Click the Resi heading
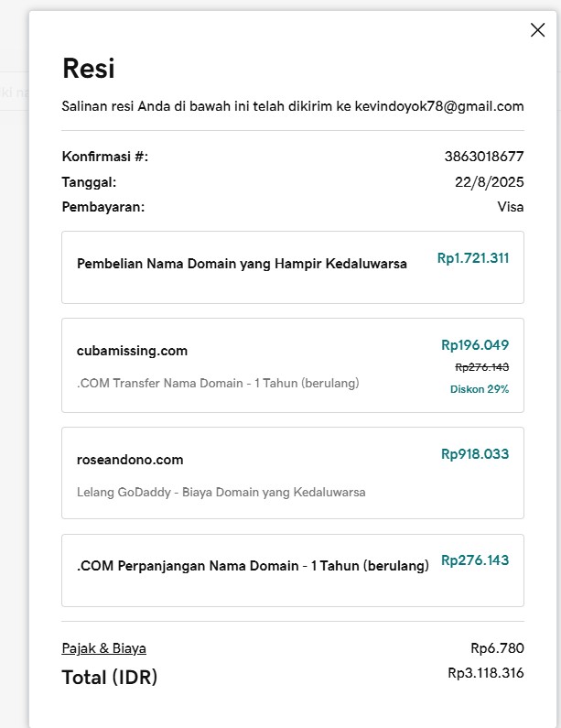This screenshot has width=561, height=728. [x=88, y=69]
